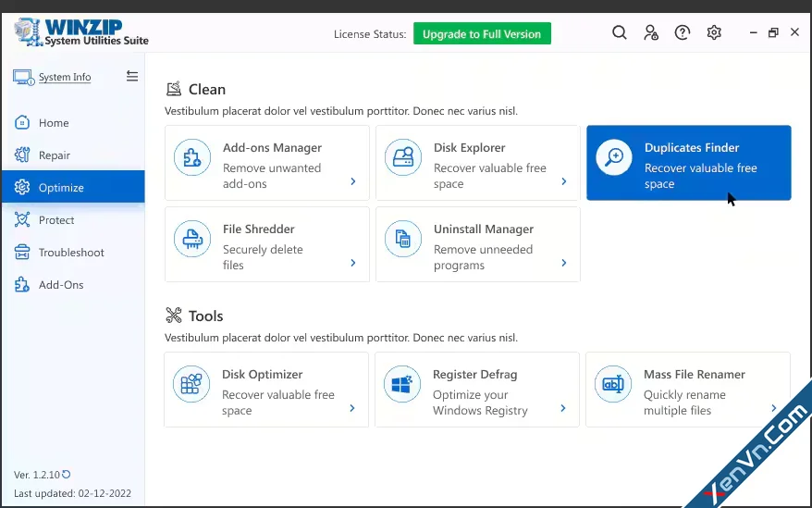Collapse sidebar using the hamburger icon

click(x=132, y=76)
